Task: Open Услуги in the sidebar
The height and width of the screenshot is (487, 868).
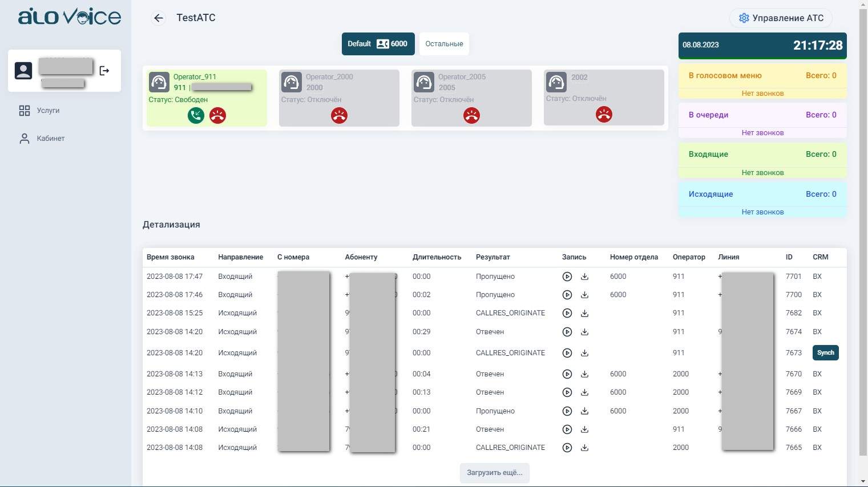Action: [48, 111]
